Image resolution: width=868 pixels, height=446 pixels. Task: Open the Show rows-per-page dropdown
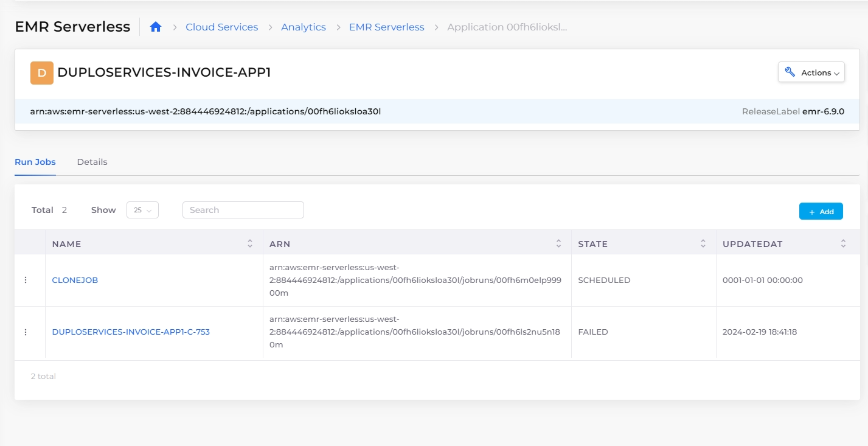coord(142,210)
